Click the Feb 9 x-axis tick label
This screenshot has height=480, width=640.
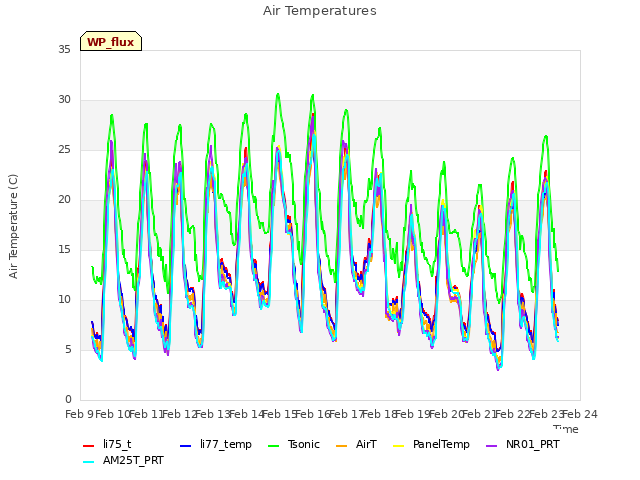(79, 414)
